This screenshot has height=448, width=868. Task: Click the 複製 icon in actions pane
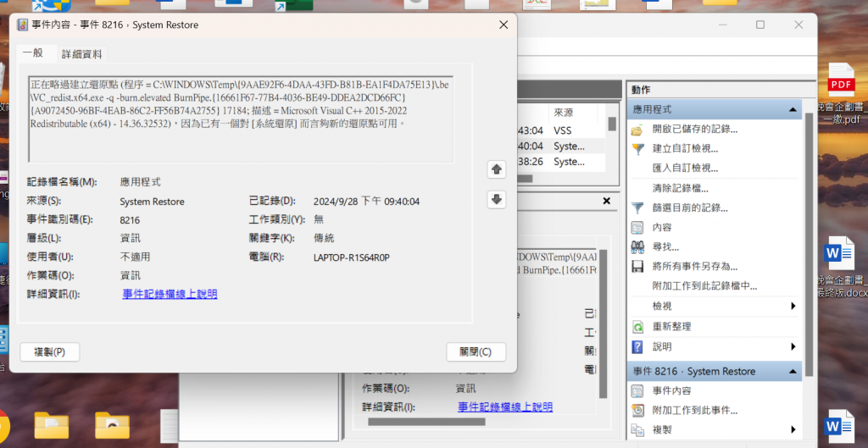[637, 429]
